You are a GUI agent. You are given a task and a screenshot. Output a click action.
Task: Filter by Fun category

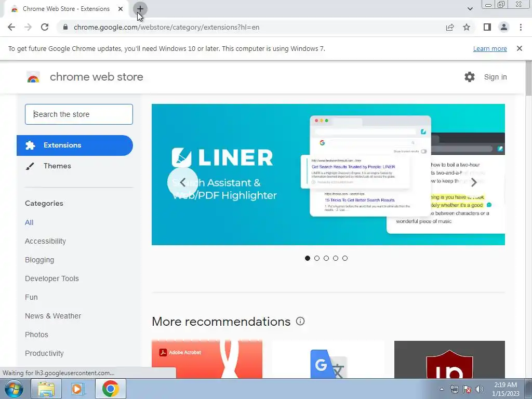click(31, 297)
